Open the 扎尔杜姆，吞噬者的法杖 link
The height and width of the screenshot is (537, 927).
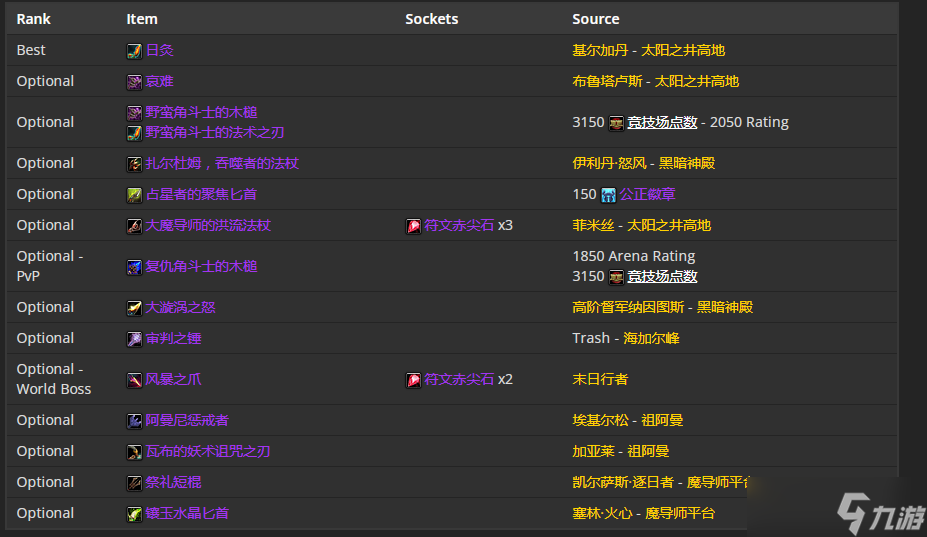pyautogui.click(x=222, y=163)
